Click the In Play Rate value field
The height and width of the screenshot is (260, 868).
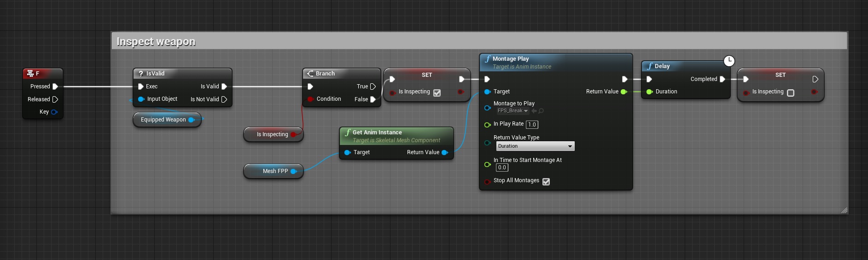point(532,125)
